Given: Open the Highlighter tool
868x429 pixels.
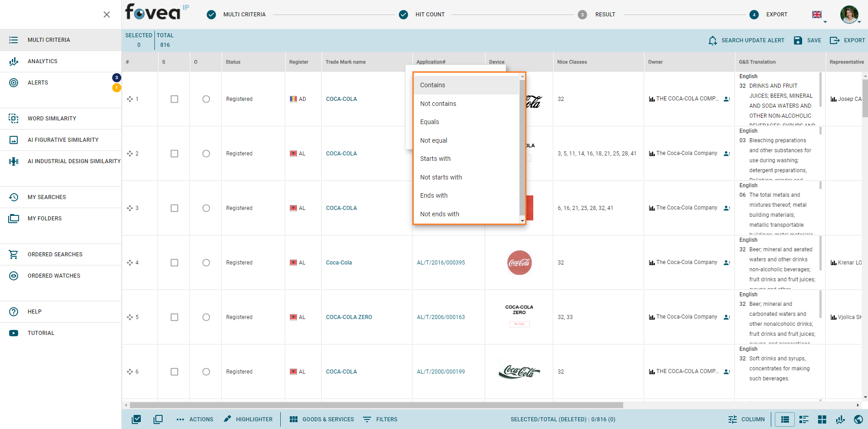Looking at the screenshot, I should [248, 419].
